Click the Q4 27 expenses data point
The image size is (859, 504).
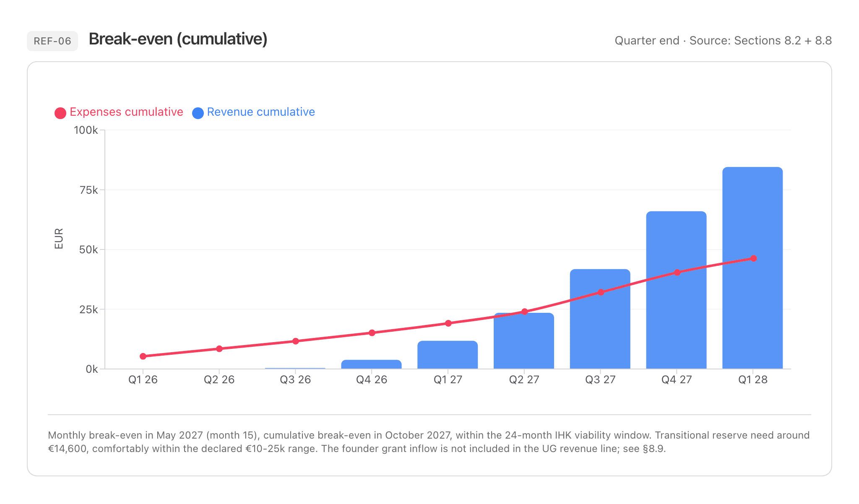point(677,273)
